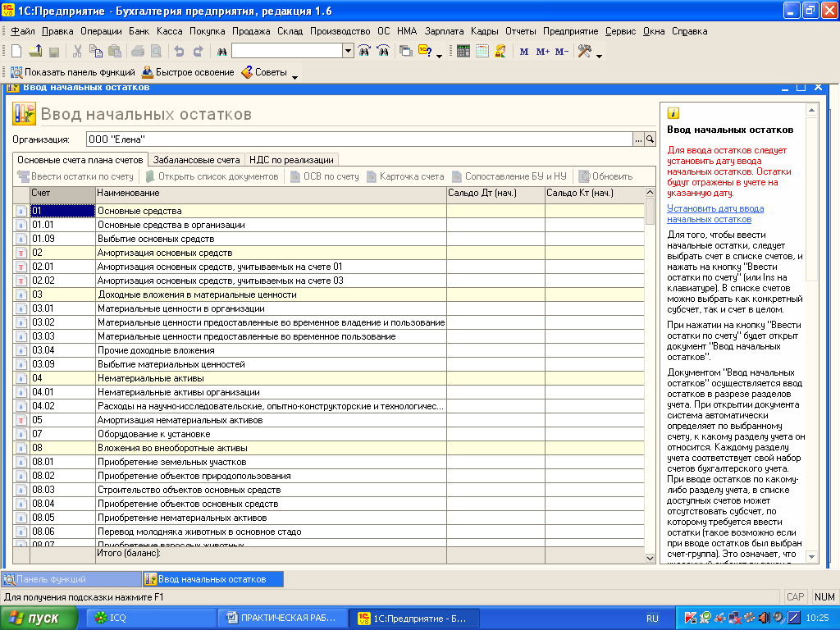
Task: Open the Банк menu
Action: point(139,31)
